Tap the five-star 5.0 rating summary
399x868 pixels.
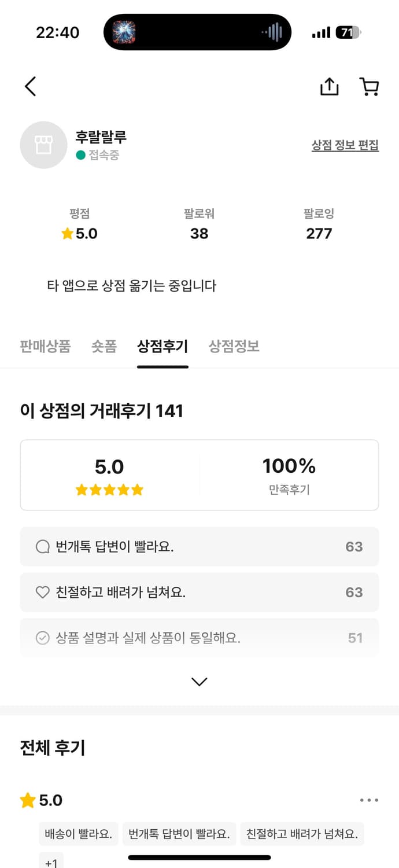(x=109, y=476)
